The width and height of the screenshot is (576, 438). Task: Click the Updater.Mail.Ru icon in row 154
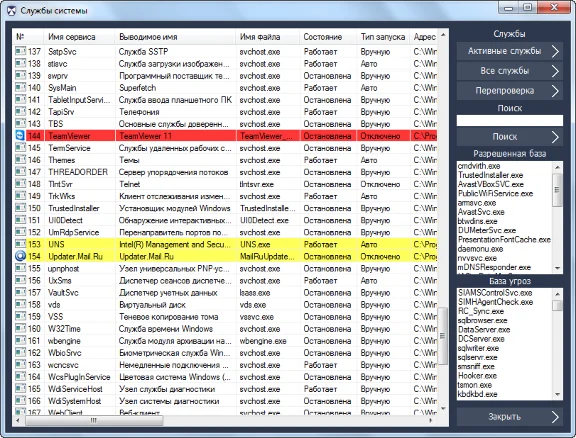pyautogui.click(x=20, y=256)
